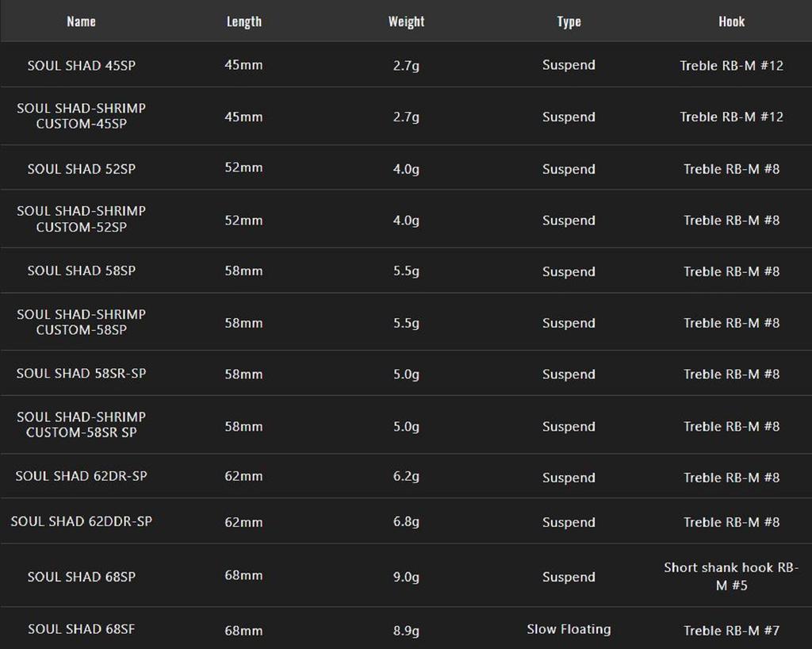Click the Slow Floating type cell
Viewport: 812px width, 649px height.
pyautogui.click(x=569, y=629)
